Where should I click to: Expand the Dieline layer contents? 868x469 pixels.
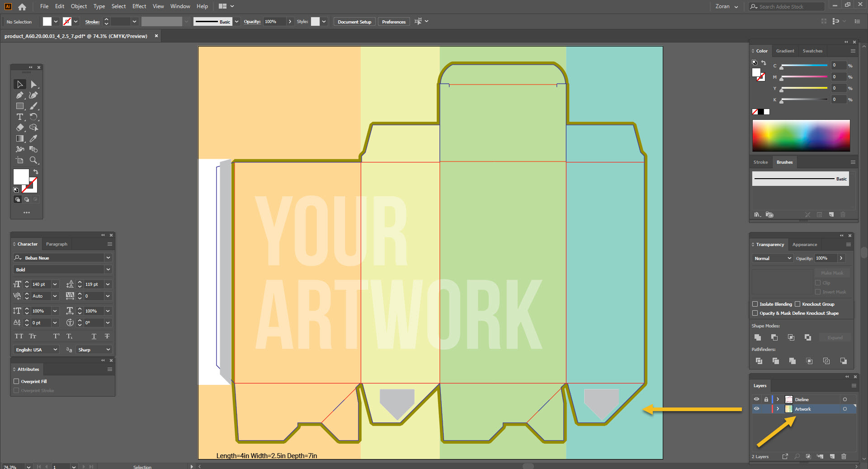(778, 399)
